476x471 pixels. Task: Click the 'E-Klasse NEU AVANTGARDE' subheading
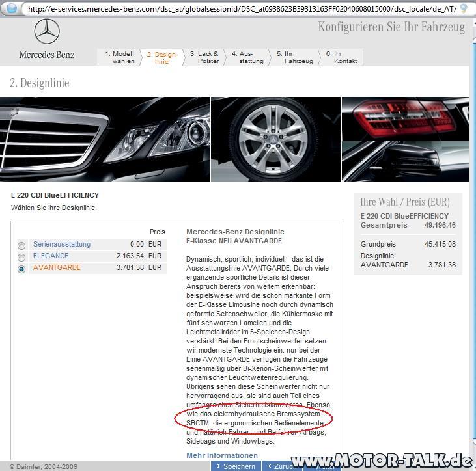click(234, 241)
